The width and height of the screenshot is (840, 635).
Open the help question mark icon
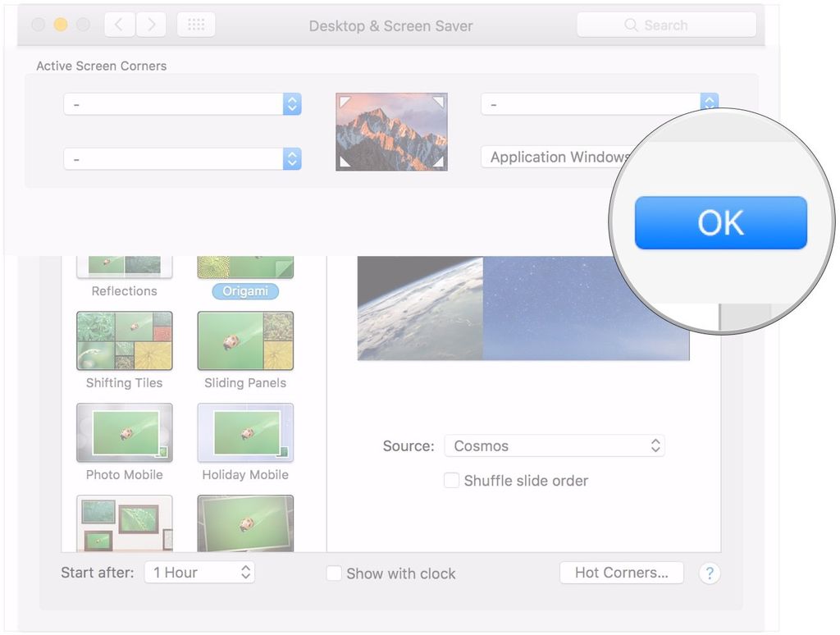[x=709, y=573]
